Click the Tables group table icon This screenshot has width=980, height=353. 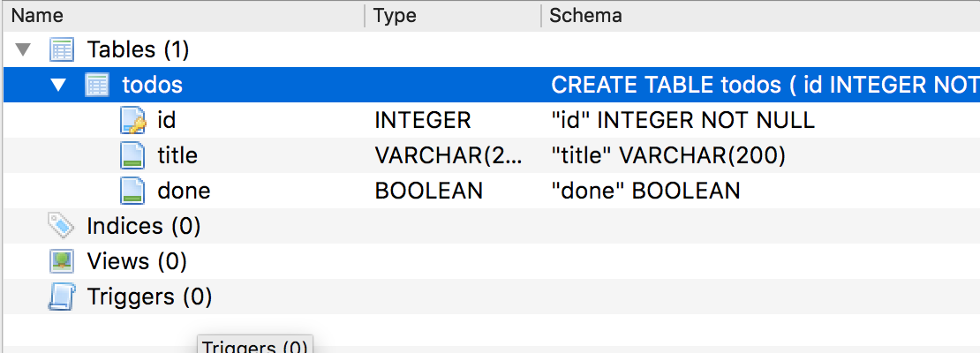click(62, 49)
